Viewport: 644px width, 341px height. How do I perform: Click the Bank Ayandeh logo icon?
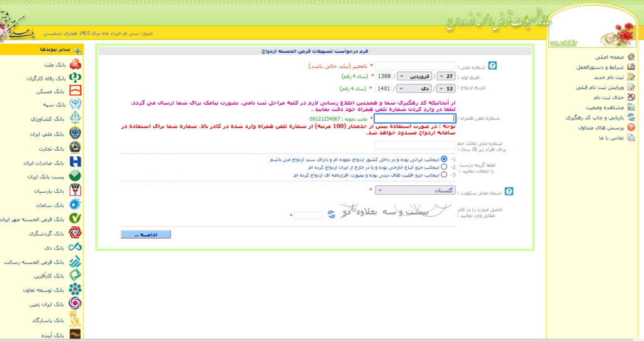point(75,335)
